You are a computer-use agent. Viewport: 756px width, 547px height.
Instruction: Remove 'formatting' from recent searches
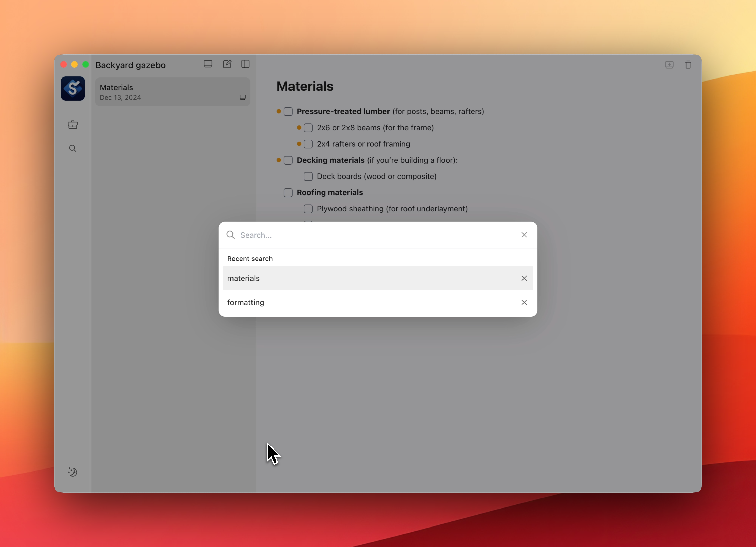click(x=524, y=302)
